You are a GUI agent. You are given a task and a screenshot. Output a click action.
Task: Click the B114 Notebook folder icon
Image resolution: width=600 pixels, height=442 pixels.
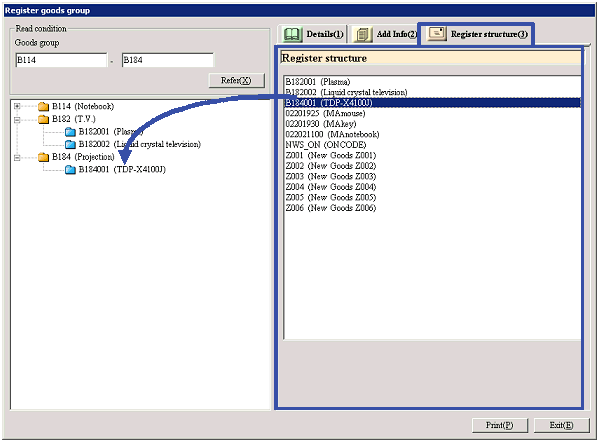click(43, 106)
